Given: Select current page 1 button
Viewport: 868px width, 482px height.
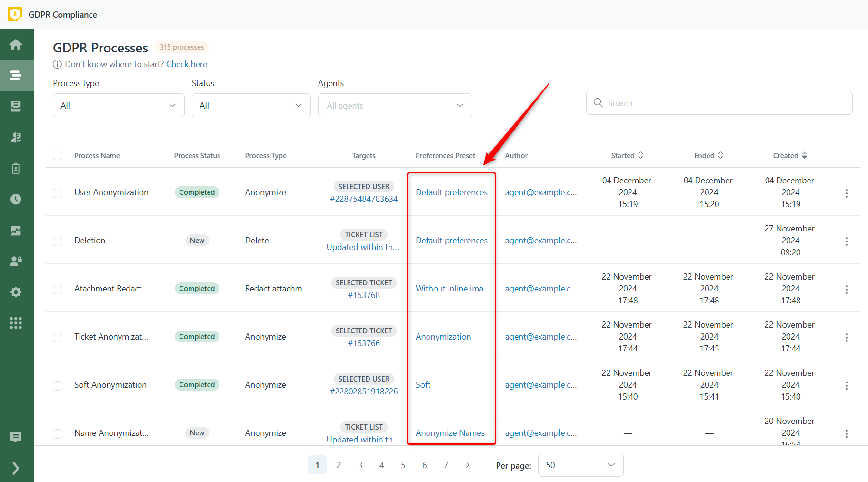Looking at the screenshot, I should pyautogui.click(x=318, y=465).
